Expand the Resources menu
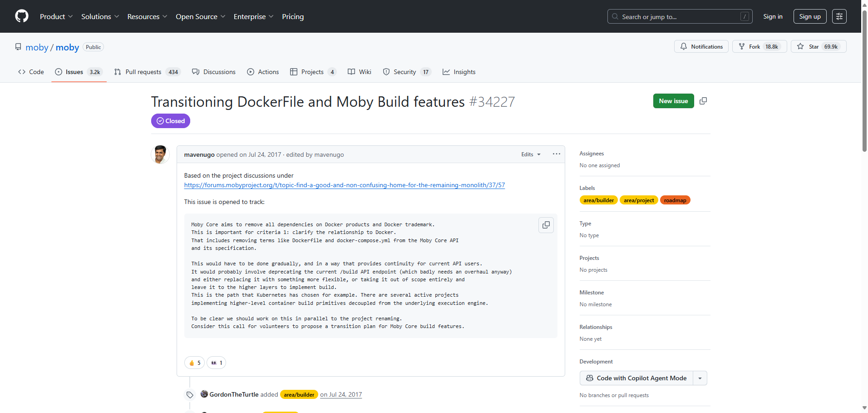The width and height of the screenshot is (868, 413). coord(148,16)
